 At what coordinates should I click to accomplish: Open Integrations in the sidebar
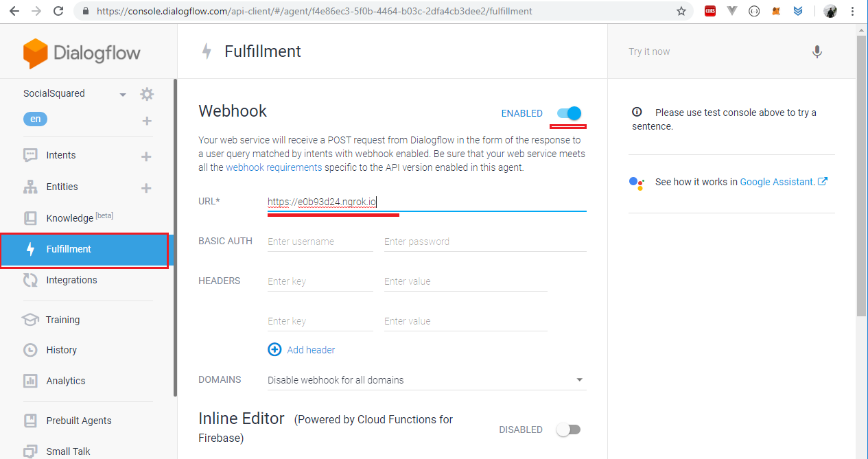(71, 280)
